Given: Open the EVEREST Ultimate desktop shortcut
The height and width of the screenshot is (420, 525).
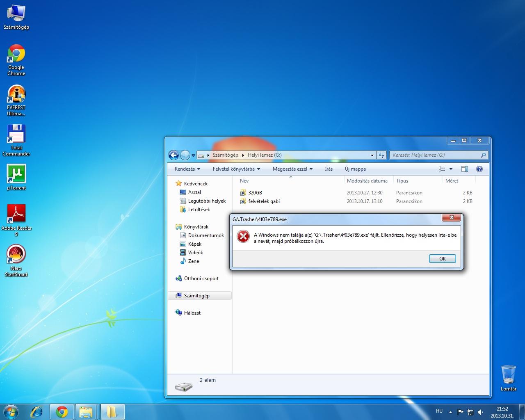Looking at the screenshot, I should point(16,100).
